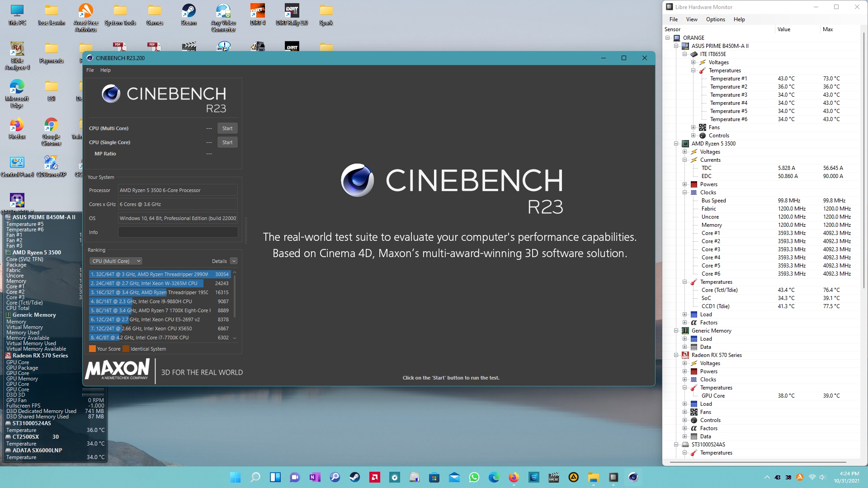The image size is (868, 488).
Task: Click the Your Score orange color swatch
Action: click(x=92, y=349)
